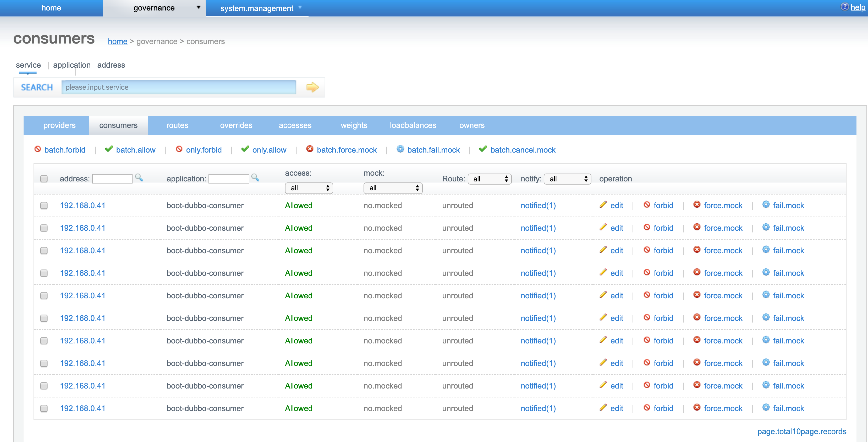Toggle the select-all checkbox in table header

[x=44, y=179]
